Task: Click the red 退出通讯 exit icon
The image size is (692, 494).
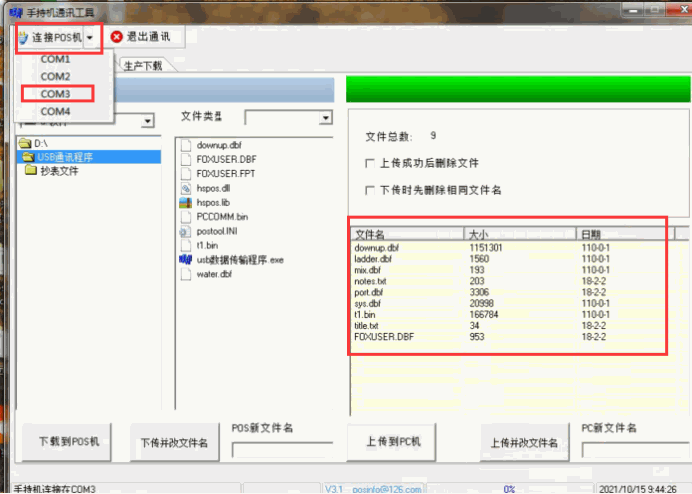Action: coord(117,37)
